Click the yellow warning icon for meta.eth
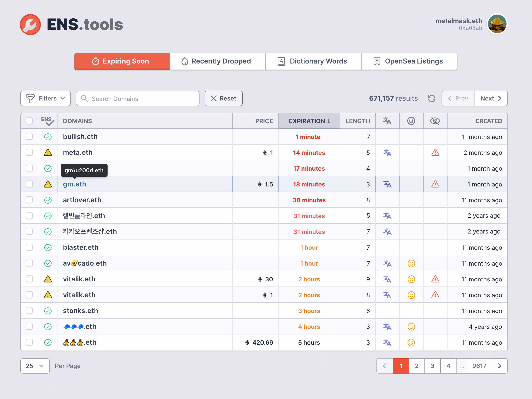Viewport: 532px width, 399px height. point(48,152)
